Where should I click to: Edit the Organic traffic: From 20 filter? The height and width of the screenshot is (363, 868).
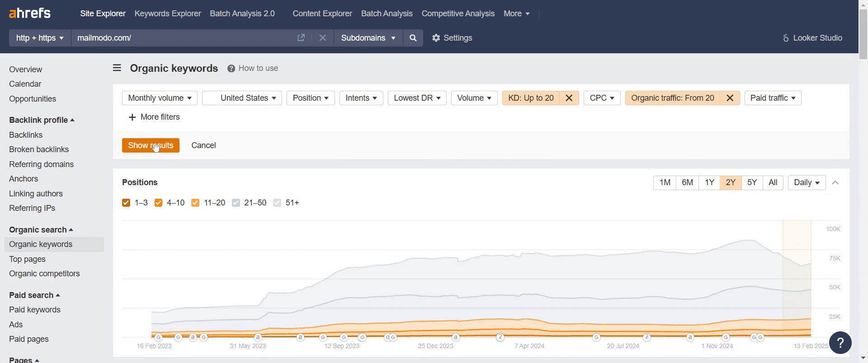coord(673,98)
